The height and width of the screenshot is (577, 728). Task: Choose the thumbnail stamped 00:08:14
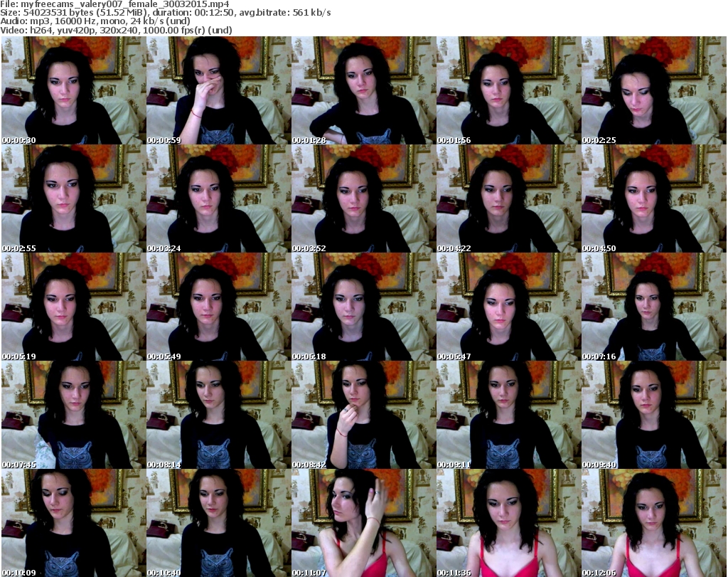pos(219,415)
